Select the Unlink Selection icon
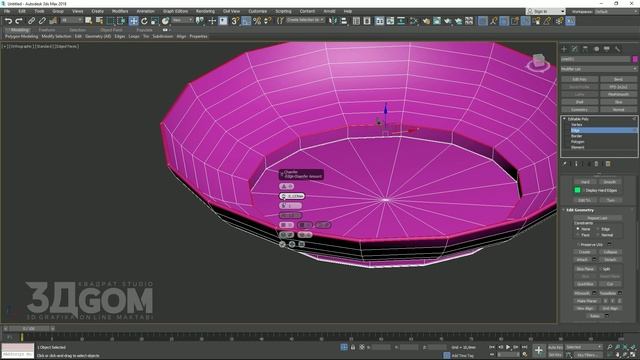The image size is (640, 360). coord(42,21)
